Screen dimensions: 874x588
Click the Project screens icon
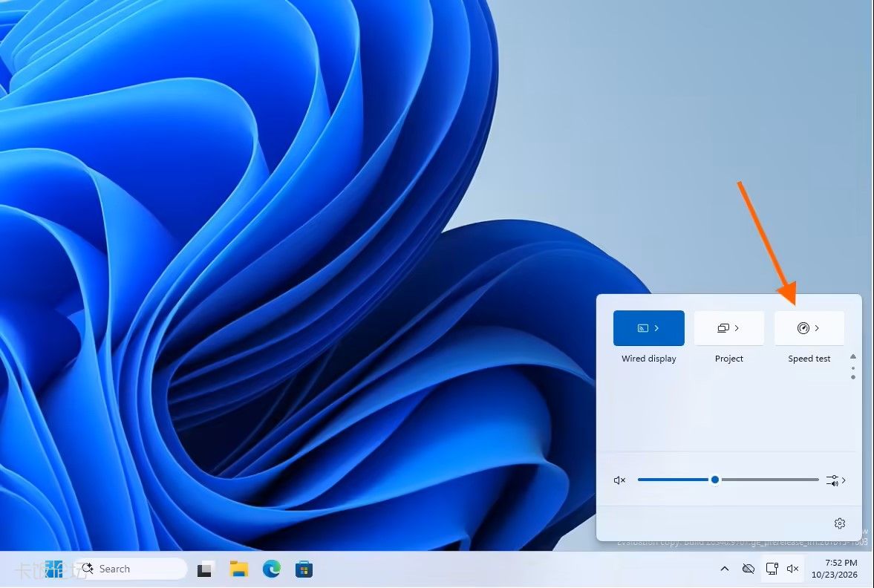click(723, 327)
